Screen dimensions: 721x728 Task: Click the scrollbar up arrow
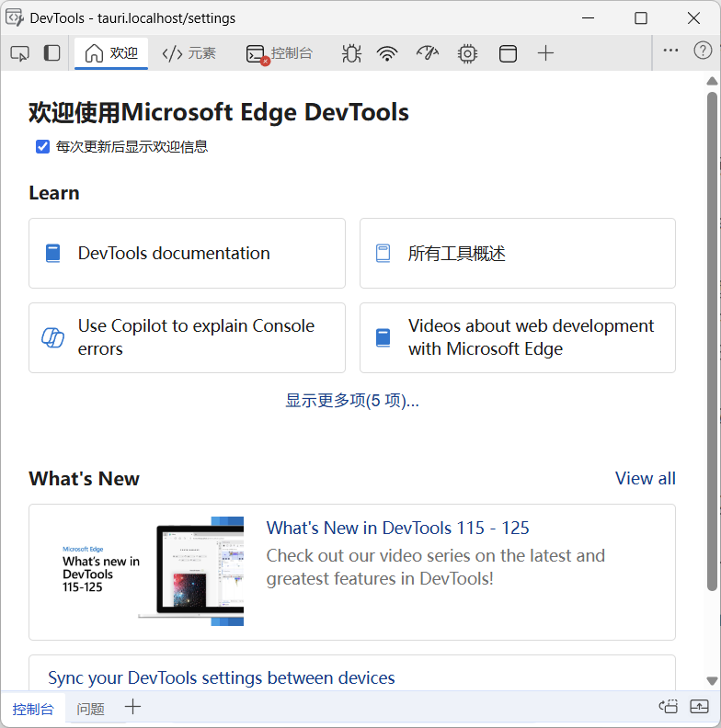[712, 81]
